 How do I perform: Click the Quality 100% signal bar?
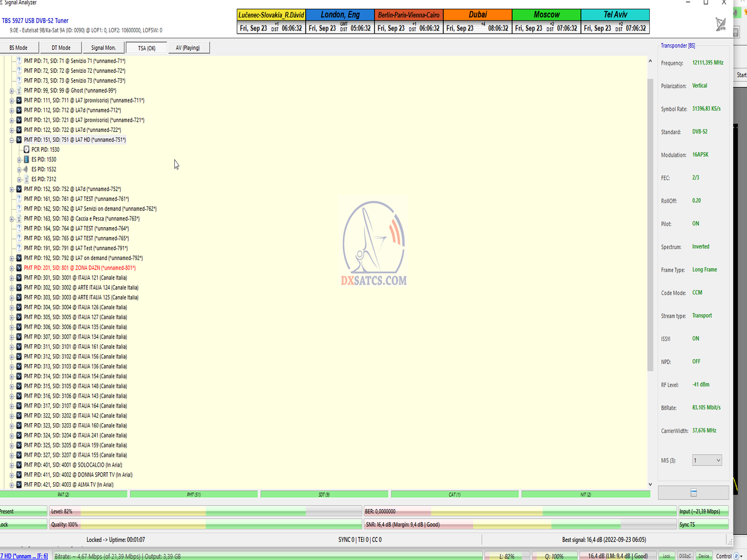coord(205,525)
